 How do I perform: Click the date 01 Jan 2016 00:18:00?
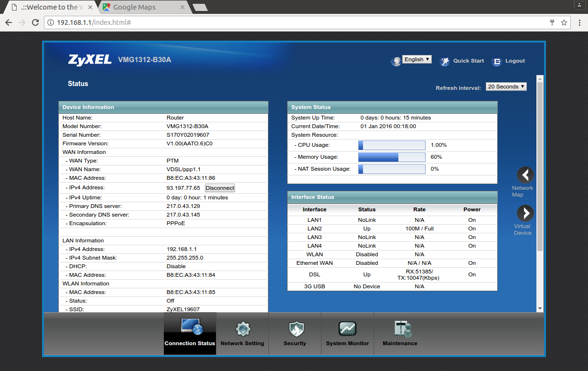pyautogui.click(x=388, y=126)
